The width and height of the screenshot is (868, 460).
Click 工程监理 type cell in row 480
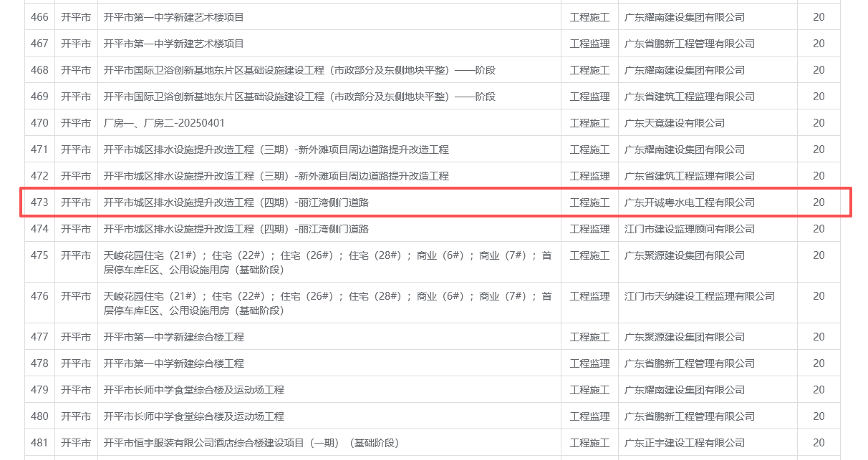pyautogui.click(x=589, y=416)
